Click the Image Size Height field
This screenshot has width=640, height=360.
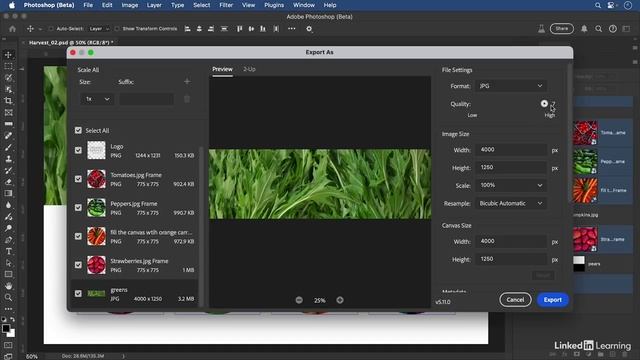pyautogui.click(x=511, y=168)
